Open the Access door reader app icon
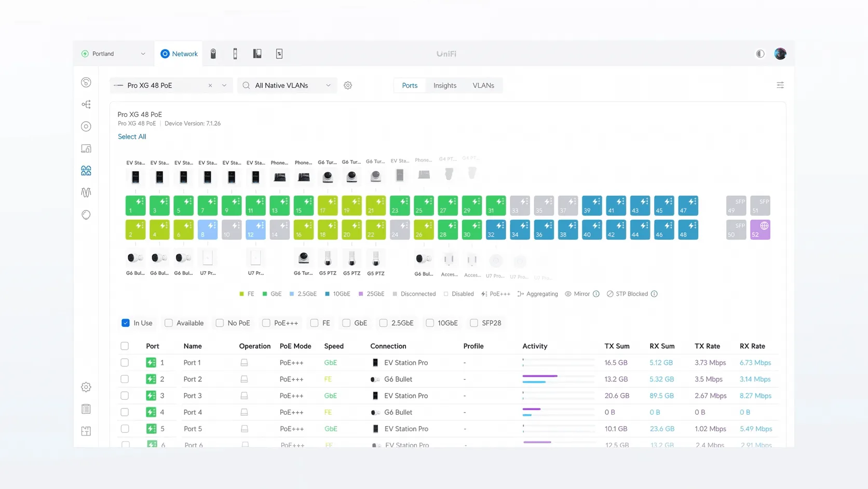This screenshot has height=489, width=868. pyautogui.click(x=235, y=54)
